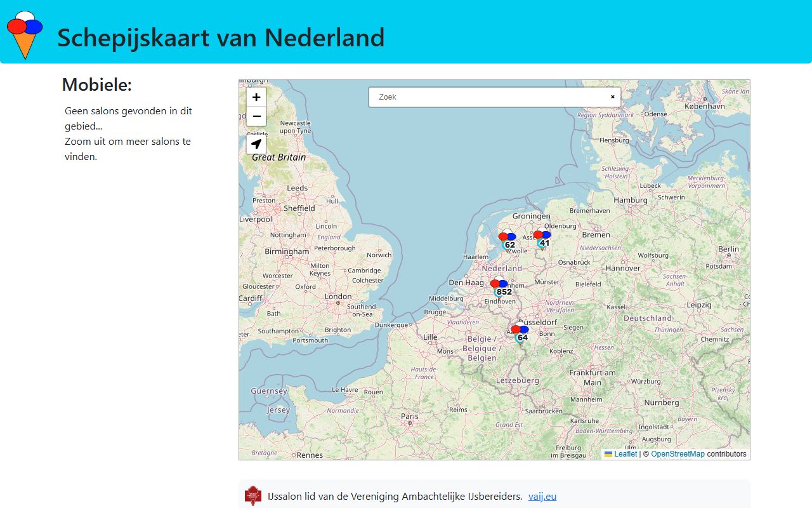Click the Eindhoven label on the map
The image size is (812, 508).
tap(499, 301)
